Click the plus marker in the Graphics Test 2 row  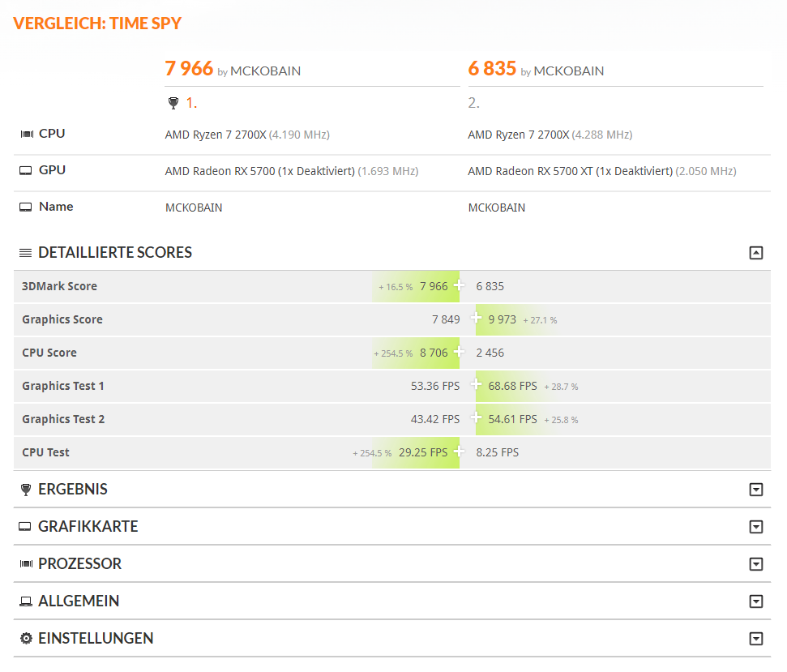click(476, 417)
